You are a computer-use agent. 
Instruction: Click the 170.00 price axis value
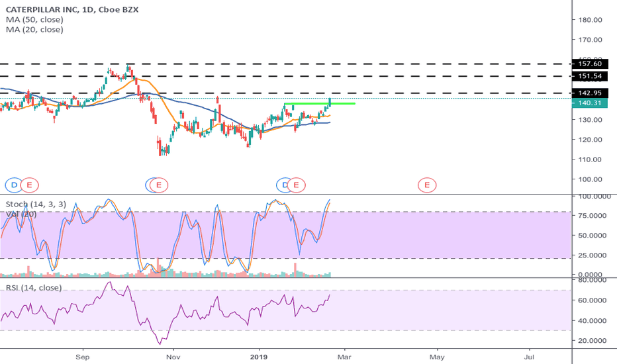point(590,40)
